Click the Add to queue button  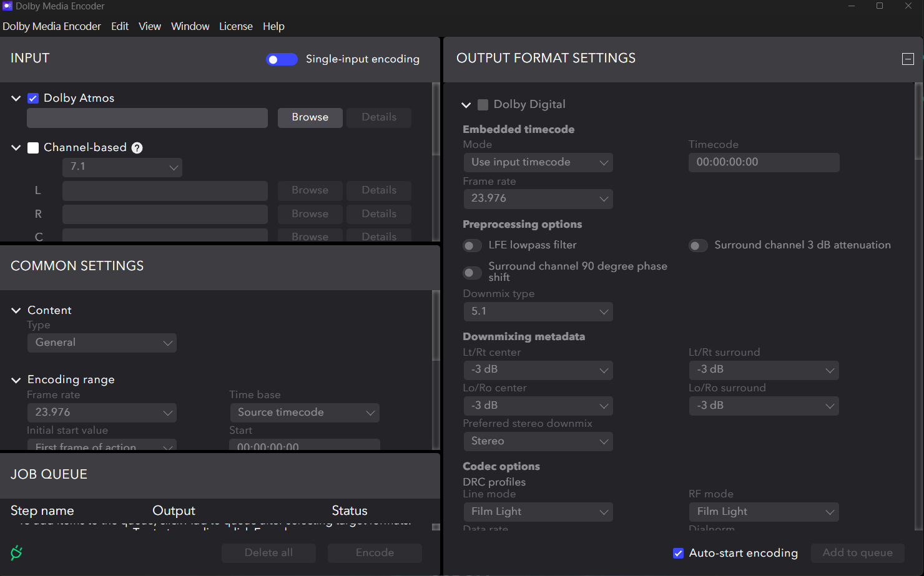[858, 553]
